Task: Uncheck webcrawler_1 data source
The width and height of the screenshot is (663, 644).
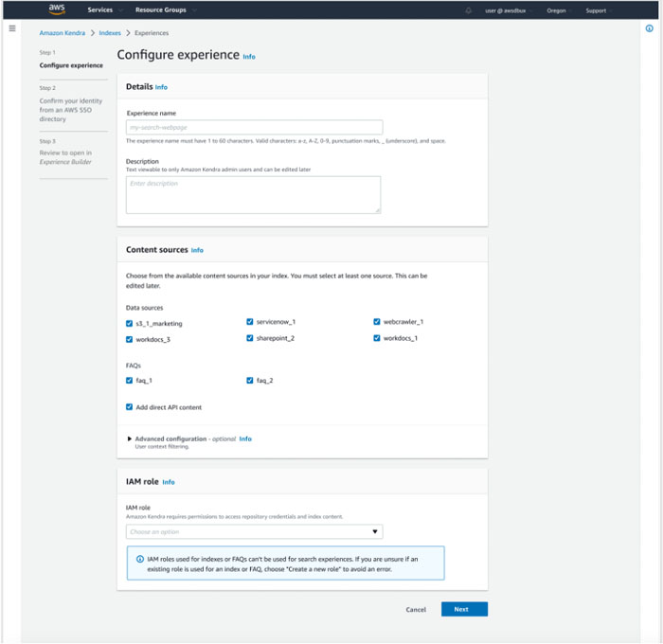Action: pyautogui.click(x=377, y=322)
